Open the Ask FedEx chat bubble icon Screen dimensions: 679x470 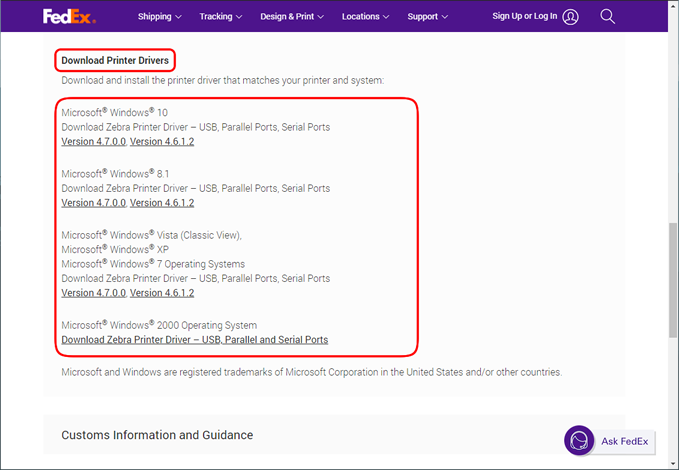click(x=580, y=441)
